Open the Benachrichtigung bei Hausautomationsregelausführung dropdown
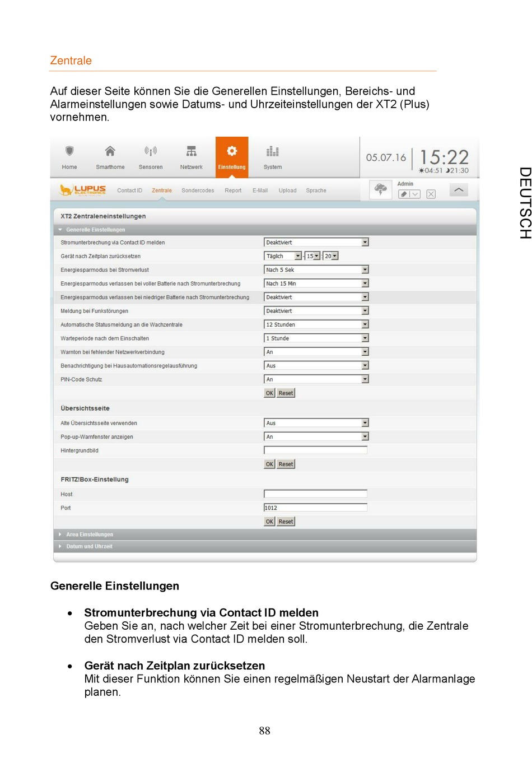Image resolution: width=532 pixels, height=767 pixels. click(316, 366)
